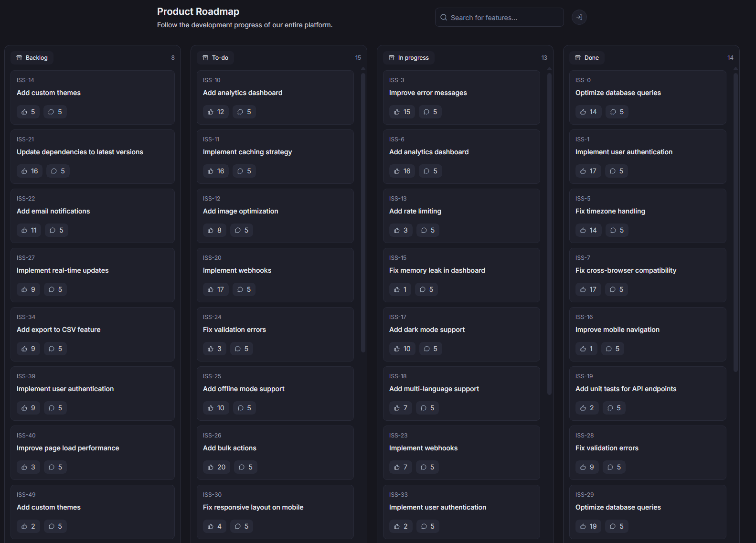Open comments on Add dark mode support
Screen dimensions: 756x543
point(430,349)
